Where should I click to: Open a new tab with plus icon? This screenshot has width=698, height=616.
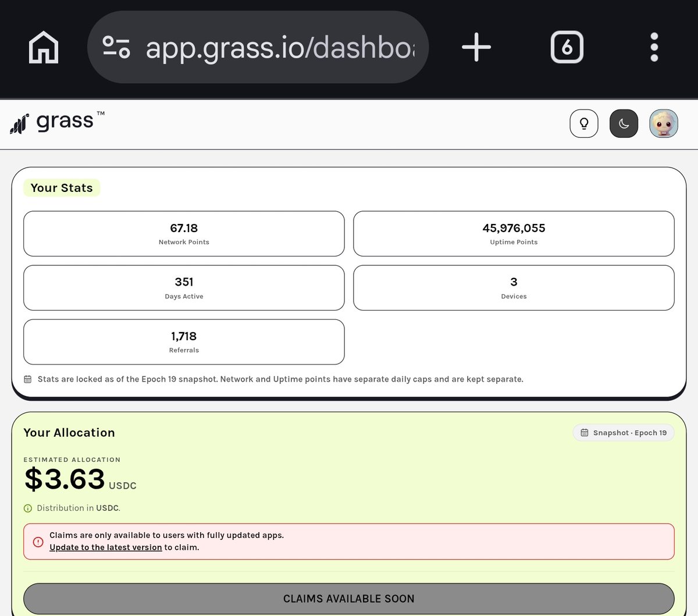pos(476,47)
